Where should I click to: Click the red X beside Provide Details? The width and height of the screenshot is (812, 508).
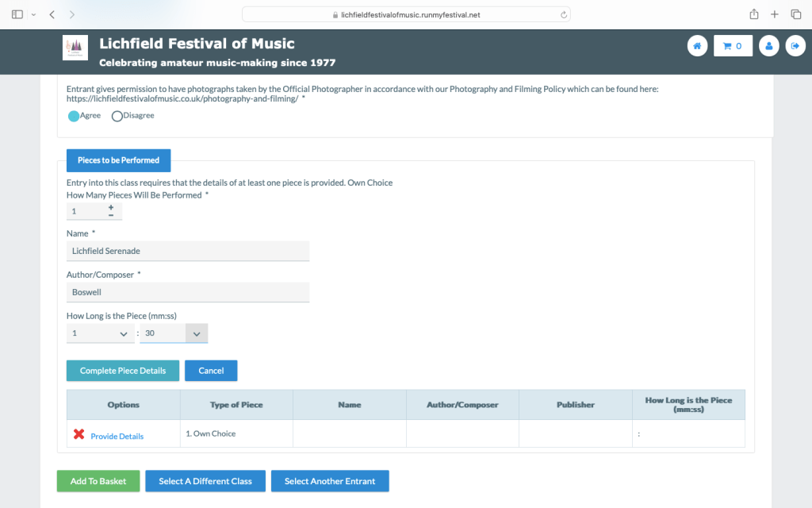pyautogui.click(x=79, y=434)
